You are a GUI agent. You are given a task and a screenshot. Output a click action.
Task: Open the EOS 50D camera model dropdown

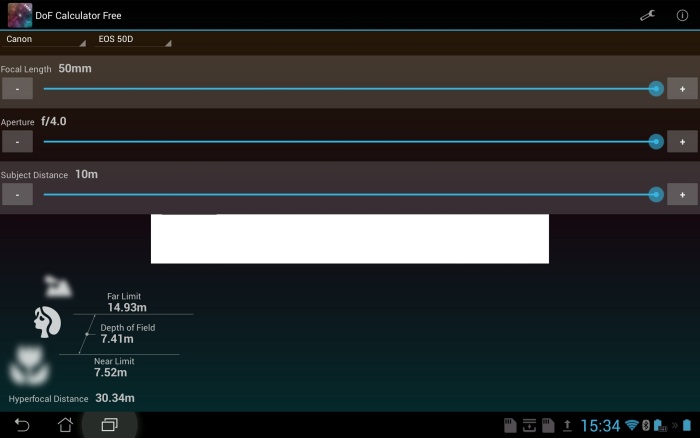134,40
